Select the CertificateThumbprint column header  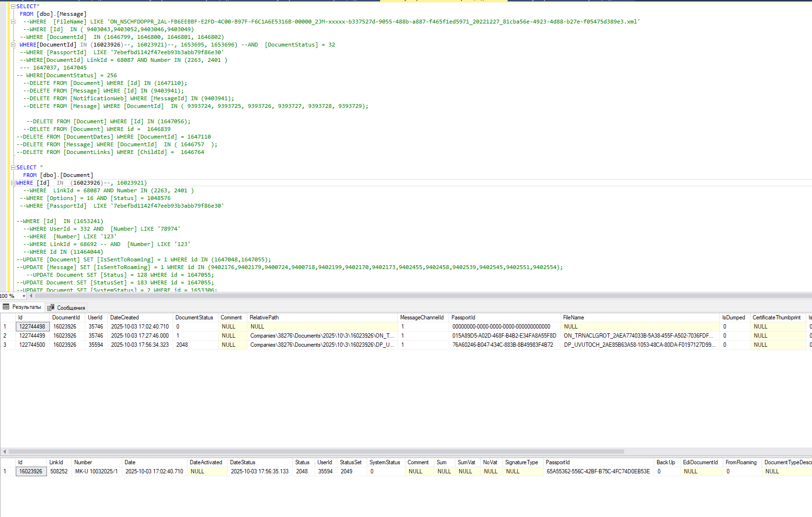[778, 317]
